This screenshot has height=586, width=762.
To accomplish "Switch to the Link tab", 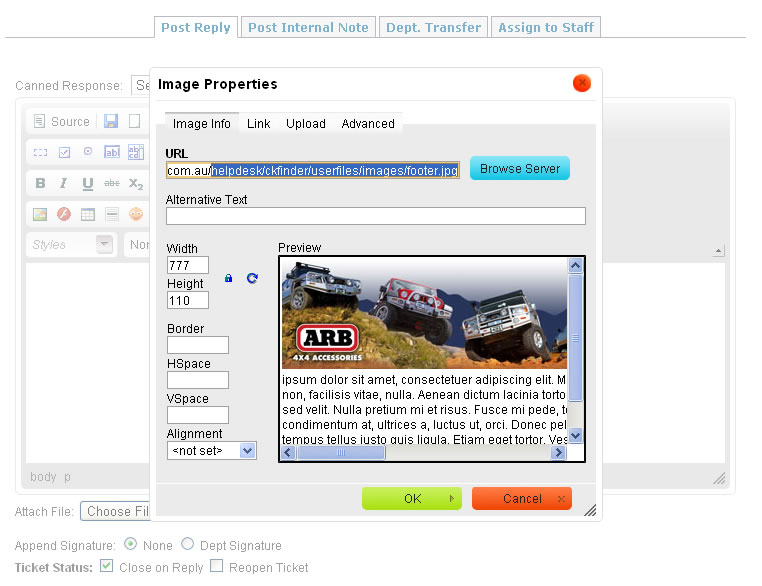I will (259, 124).
